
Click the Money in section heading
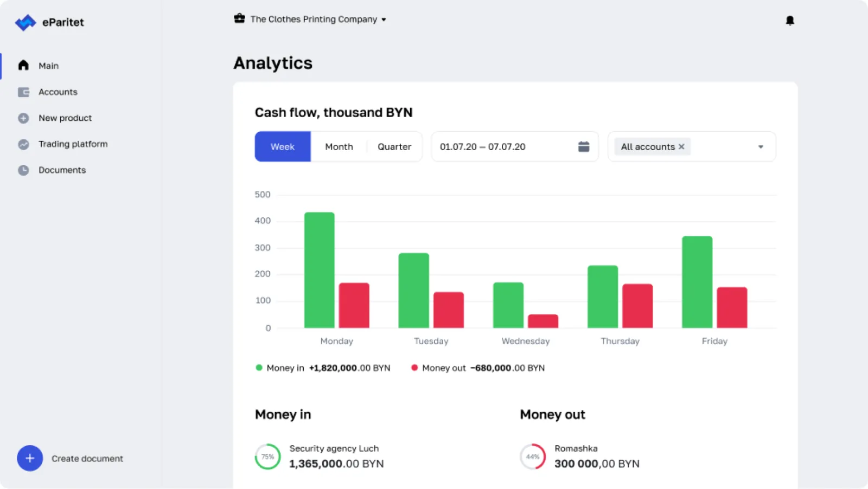pyautogui.click(x=283, y=415)
